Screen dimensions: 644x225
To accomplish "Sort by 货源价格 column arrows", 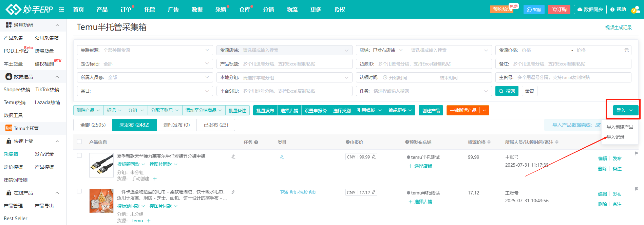I will pos(489,142).
